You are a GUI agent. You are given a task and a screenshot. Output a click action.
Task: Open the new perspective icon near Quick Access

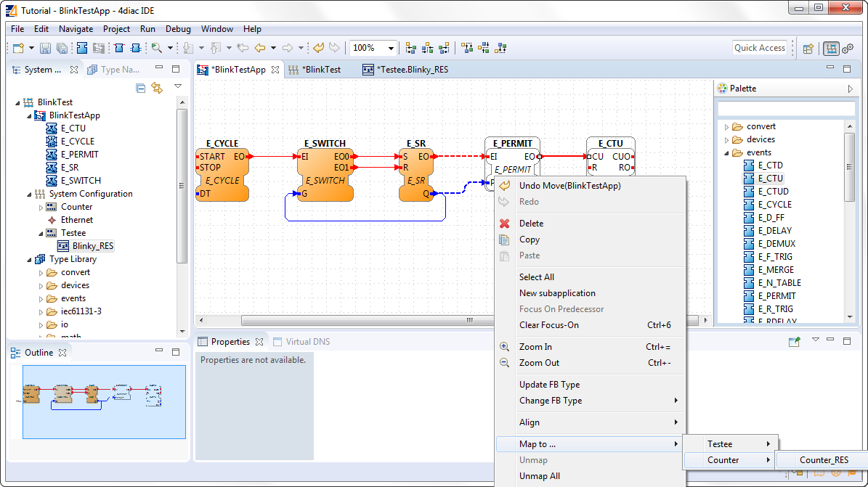[x=808, y=49]
